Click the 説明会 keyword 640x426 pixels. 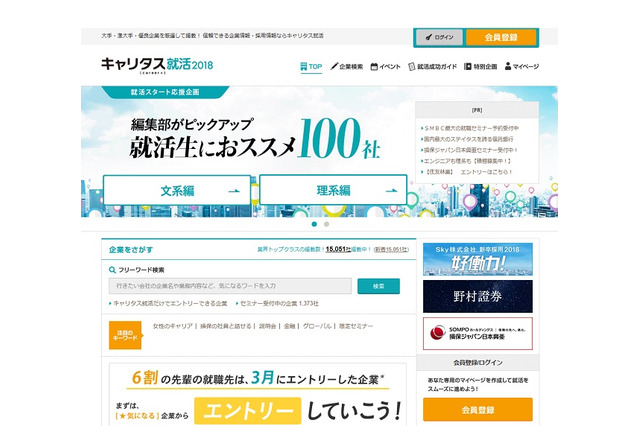pos(267,326)
